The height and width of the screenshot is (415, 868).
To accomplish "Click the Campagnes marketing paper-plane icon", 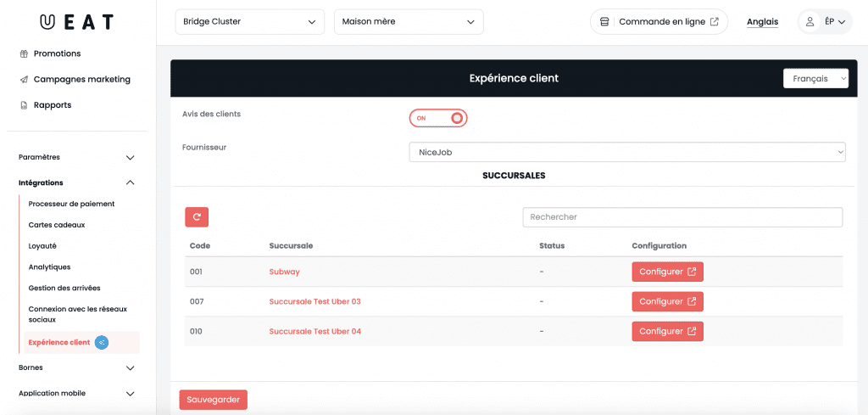I will point(23,79).
